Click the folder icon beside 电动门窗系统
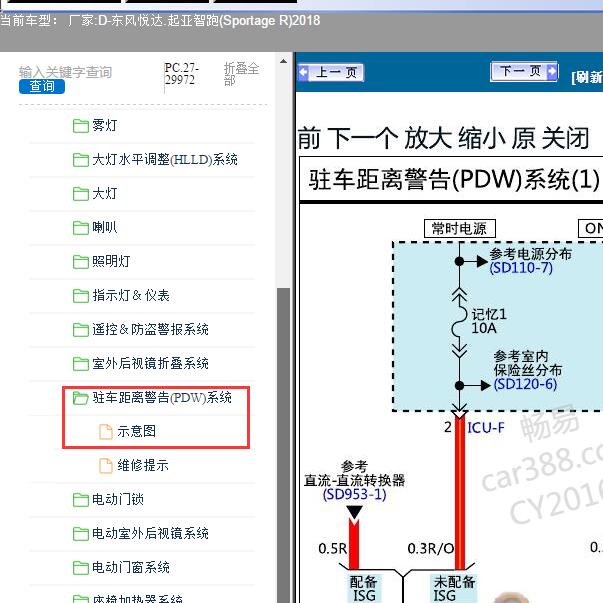The width and height of the screenshot is (603, 603). [80, 567]
